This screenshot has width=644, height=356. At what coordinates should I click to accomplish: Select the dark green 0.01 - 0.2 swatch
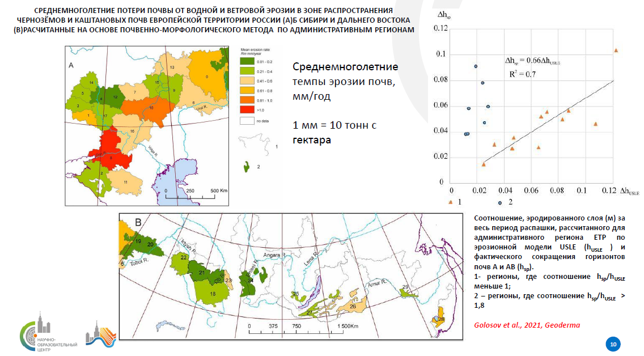click(246, 61)
